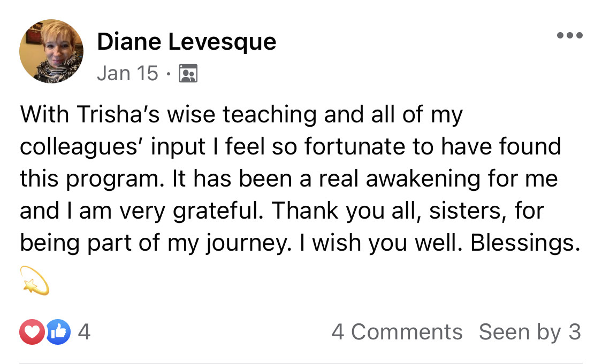This screenshot has width=602, height=364.
Task: Open the Seen by 3 list
Action: coord(529,332)
